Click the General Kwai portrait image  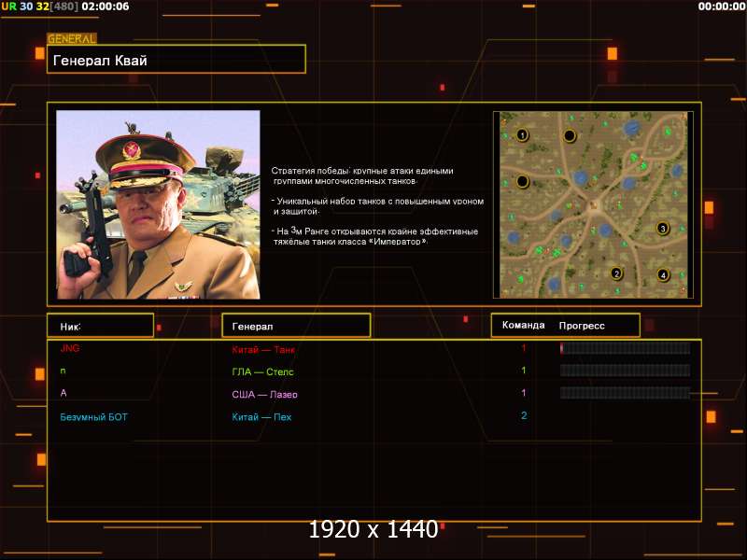(x=158, y=204)
